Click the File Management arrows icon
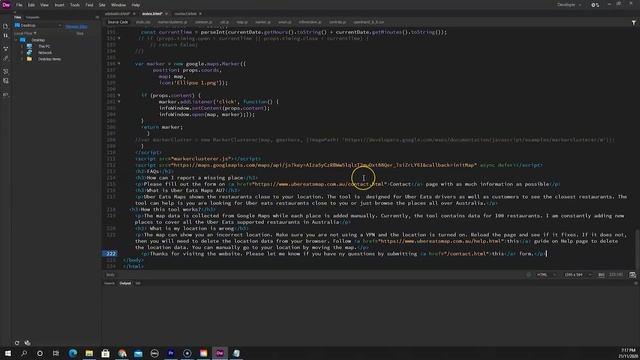Viewport: 640px width, 360px height. (6, 36)
